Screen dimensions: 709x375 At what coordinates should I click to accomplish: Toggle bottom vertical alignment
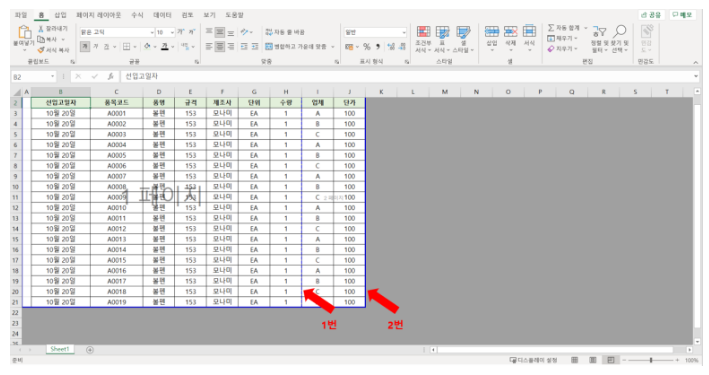point(231,32)
